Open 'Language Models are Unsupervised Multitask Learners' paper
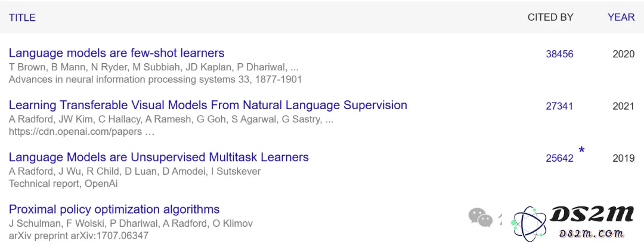644x244 pixels. point(159,157)
